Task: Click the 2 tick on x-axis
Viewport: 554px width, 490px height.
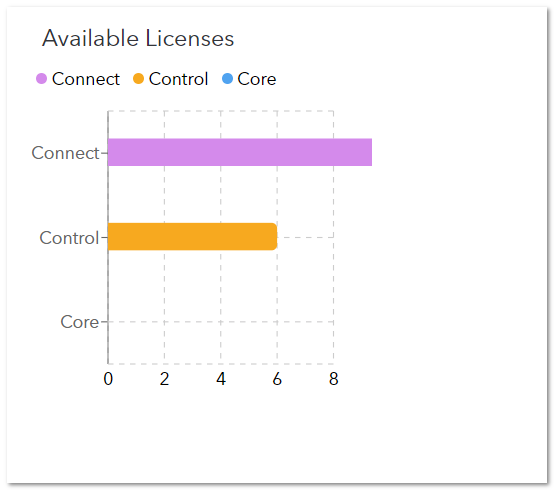Action: [x=164, y=379]
